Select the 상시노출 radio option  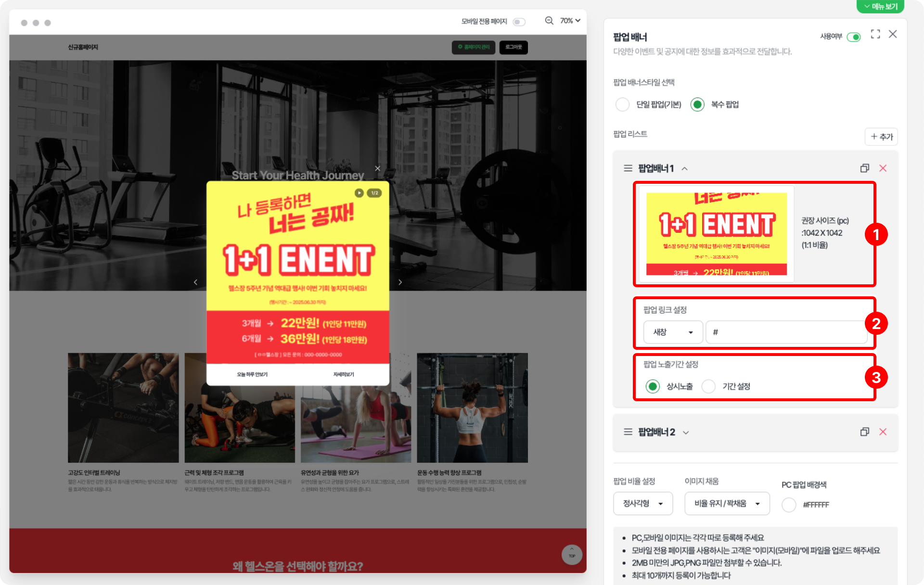point(653,386)
